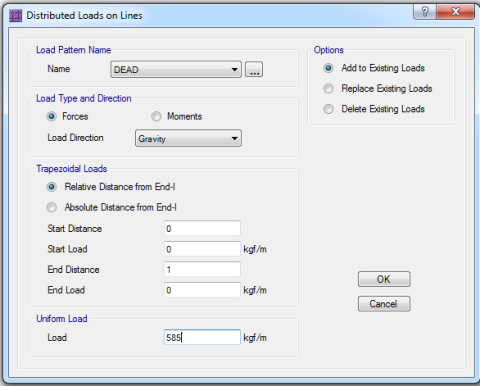
Task: Select the Forces radio button
Action: 51,117
